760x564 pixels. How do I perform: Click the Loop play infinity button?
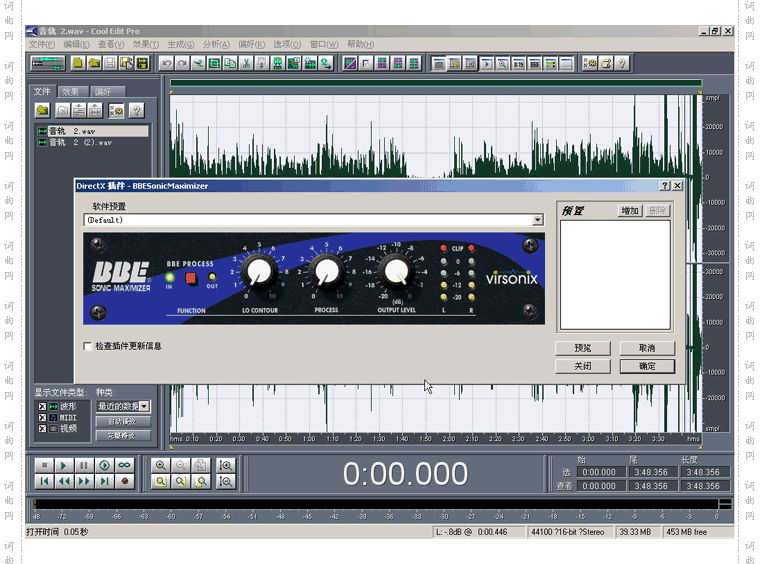coord(125,465)
